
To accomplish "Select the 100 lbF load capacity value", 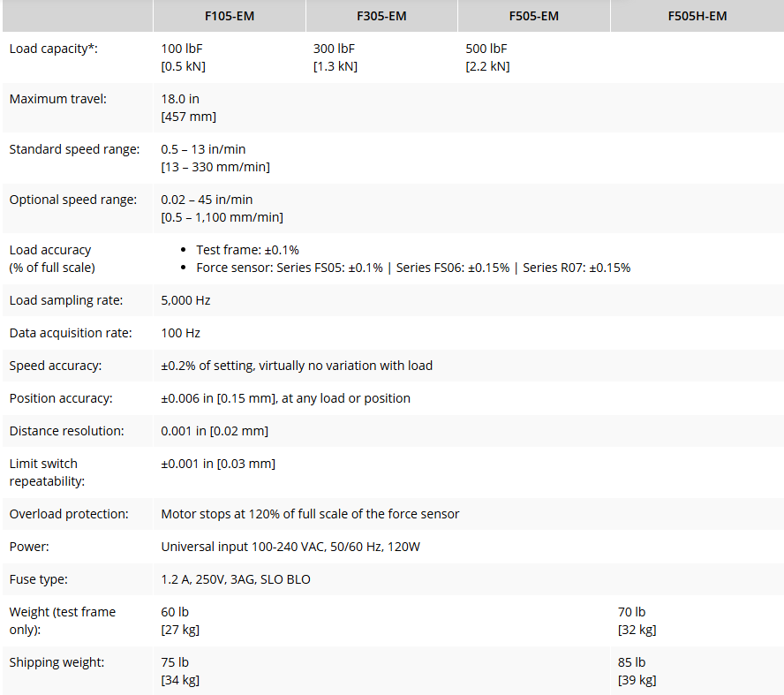I will (183, 57).
